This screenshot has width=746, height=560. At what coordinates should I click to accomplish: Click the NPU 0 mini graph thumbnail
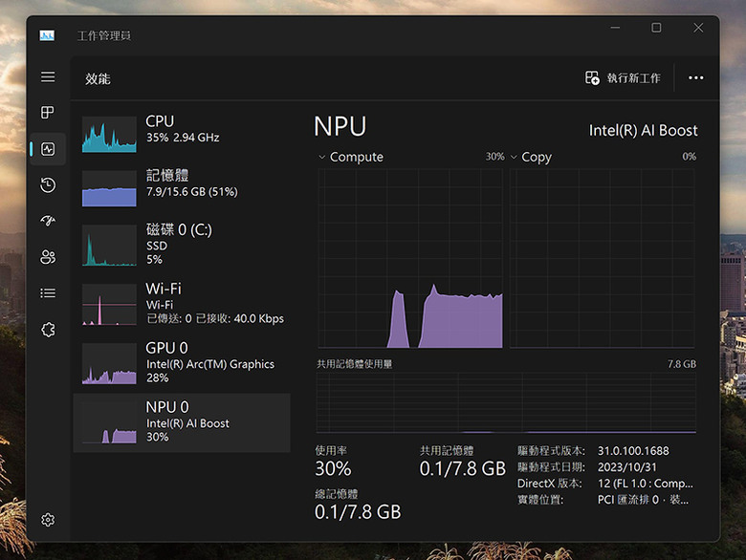(109, 422)
